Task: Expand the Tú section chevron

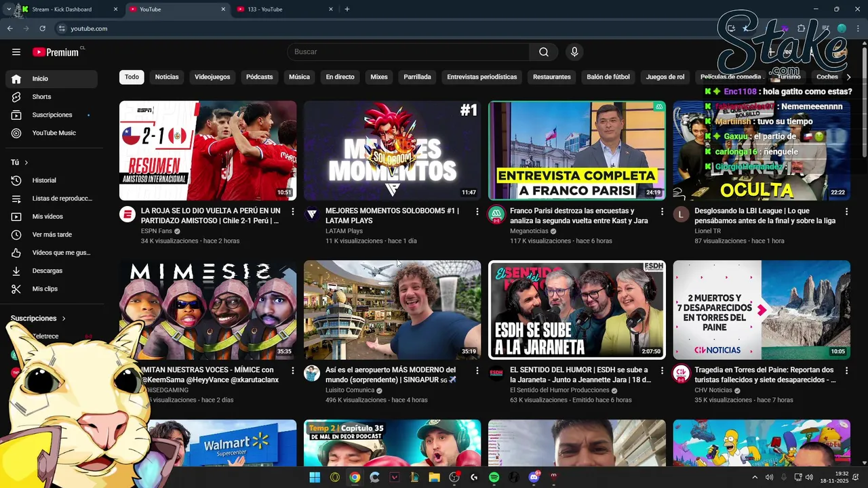Action: pyautogui.click(x=26, y=163)
